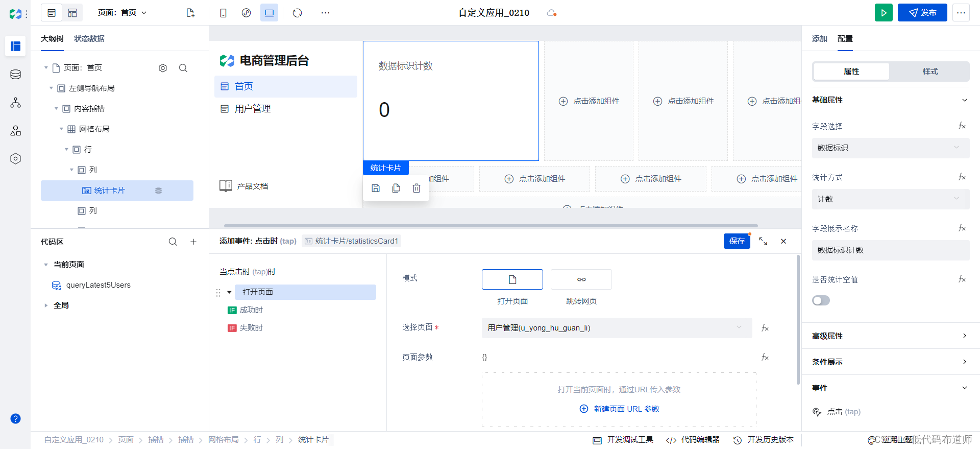This screenshot has height=449, width=980.
Task: Expand the event panel to full screen
Action: click(763, 241)
